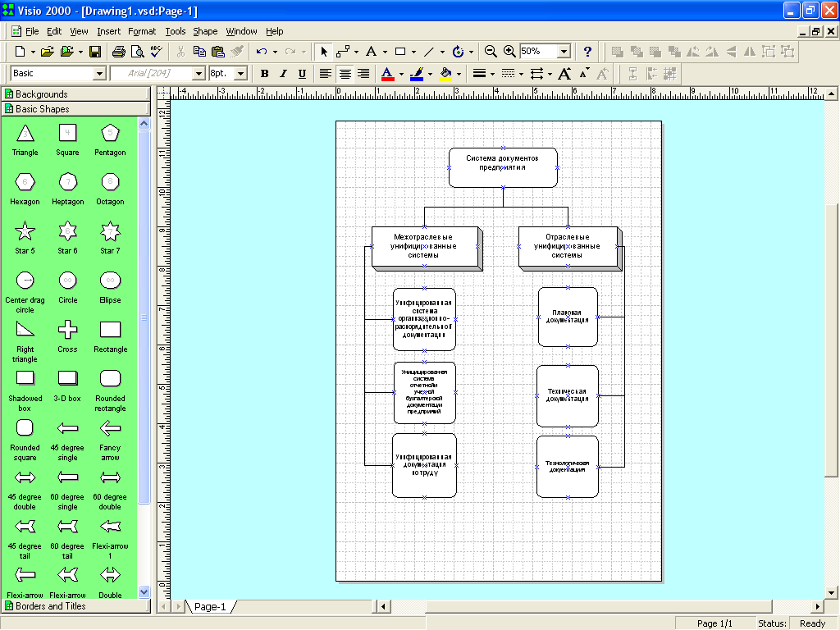Viewport: 840px width, 630px height.
Task: Select the Rectangle drawing tool
Action: [400, 52]
